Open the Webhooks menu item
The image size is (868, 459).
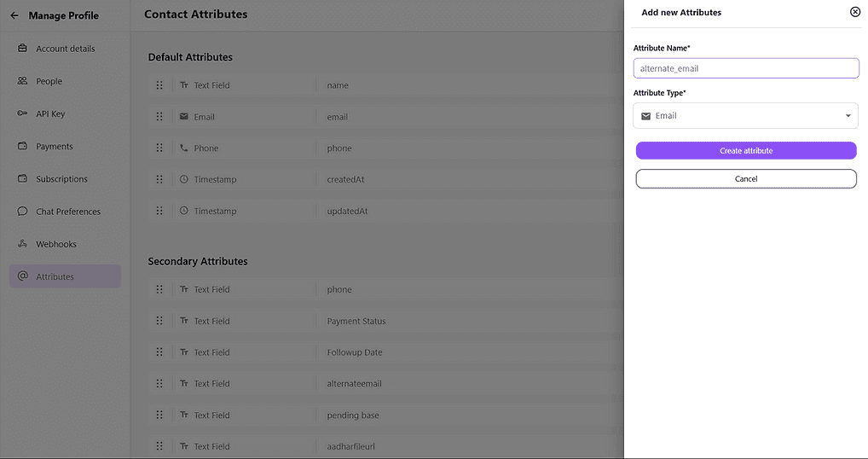[x=56, y=244]
